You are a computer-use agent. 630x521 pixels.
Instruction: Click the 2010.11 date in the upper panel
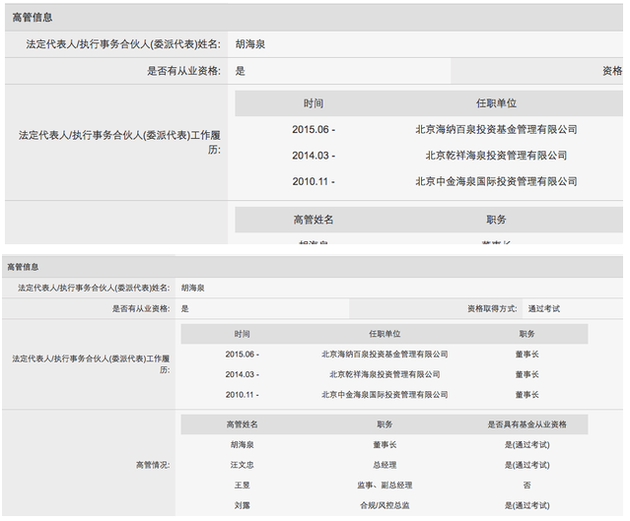(313, 182)
